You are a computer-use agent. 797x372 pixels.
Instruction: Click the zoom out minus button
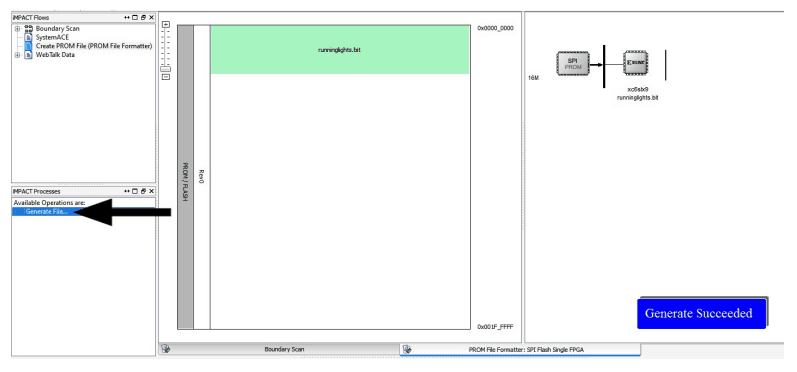pos(165,77)
